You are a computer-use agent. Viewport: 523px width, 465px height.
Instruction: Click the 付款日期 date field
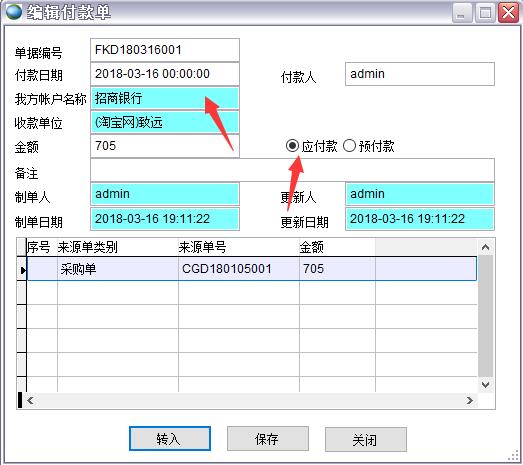(165, 74)
